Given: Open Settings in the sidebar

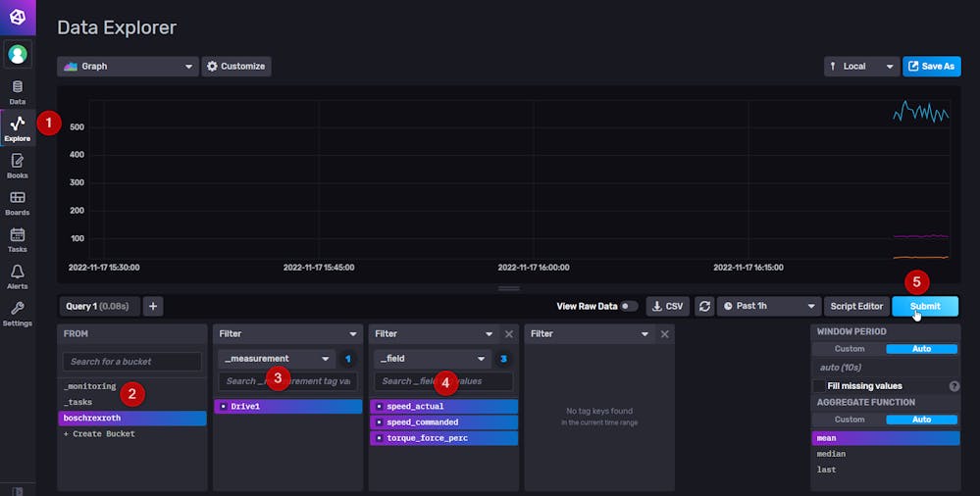Looking at the screenshot, I should pyautogui.click(x=18, y=314).
